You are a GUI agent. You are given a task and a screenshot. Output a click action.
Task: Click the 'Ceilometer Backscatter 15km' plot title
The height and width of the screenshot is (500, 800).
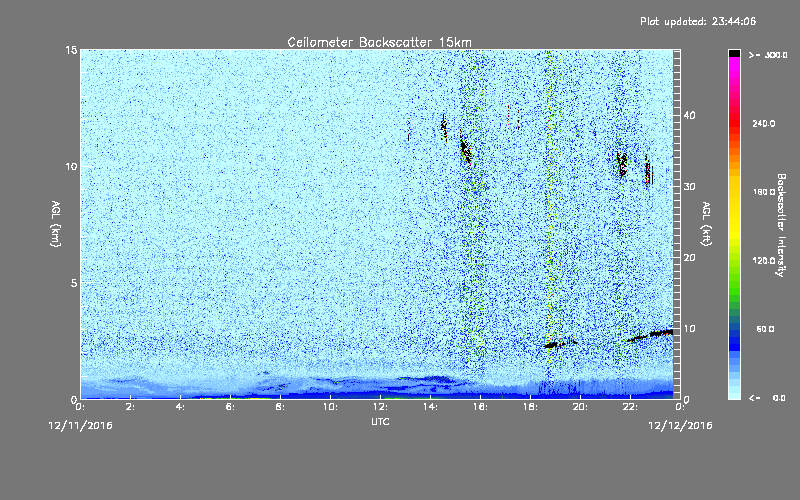pos(379,42)
